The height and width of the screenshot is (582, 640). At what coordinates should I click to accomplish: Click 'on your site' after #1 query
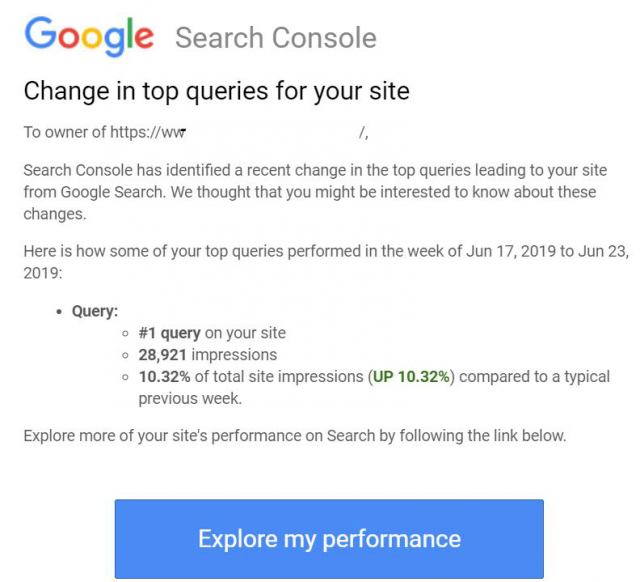point(245,333)
